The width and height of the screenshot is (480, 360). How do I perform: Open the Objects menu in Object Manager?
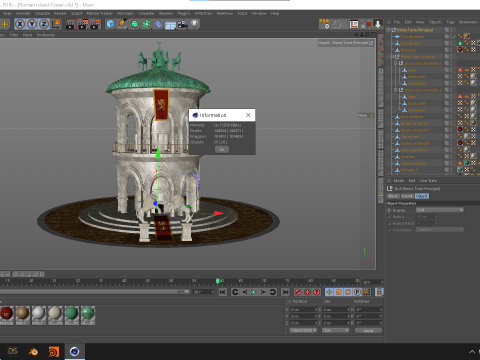point(435,22)
